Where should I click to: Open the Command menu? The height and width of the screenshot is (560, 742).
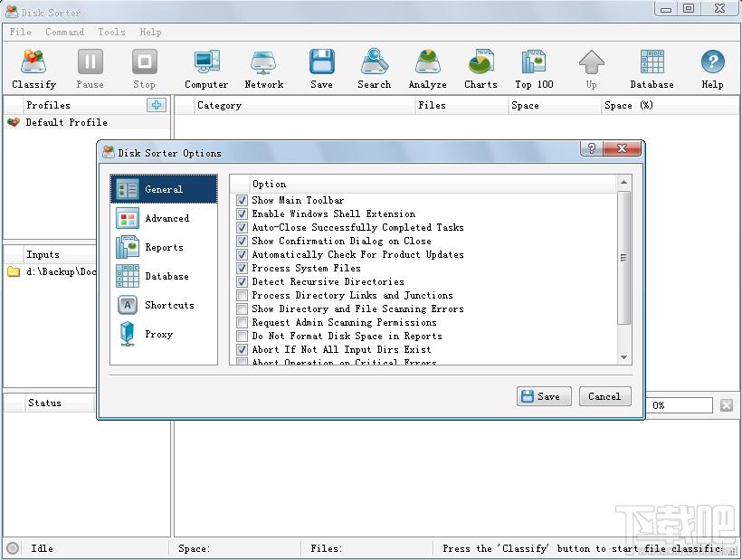(x=65, y=32)
